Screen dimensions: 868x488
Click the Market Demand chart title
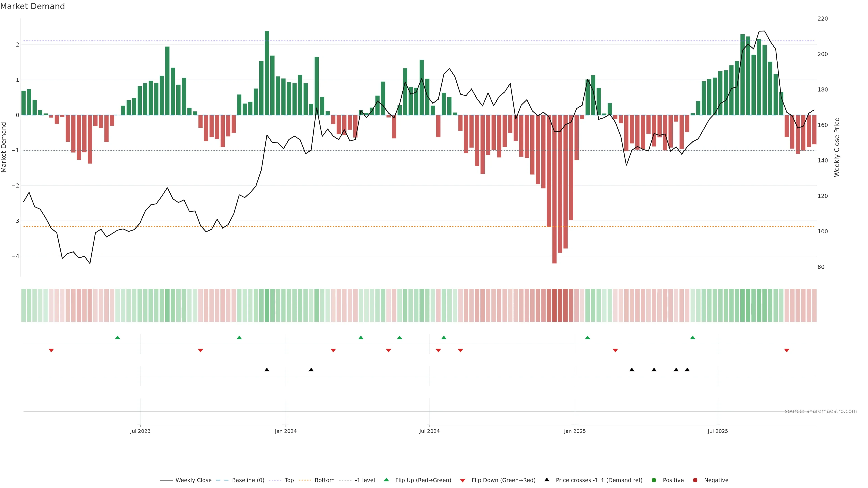32,6
